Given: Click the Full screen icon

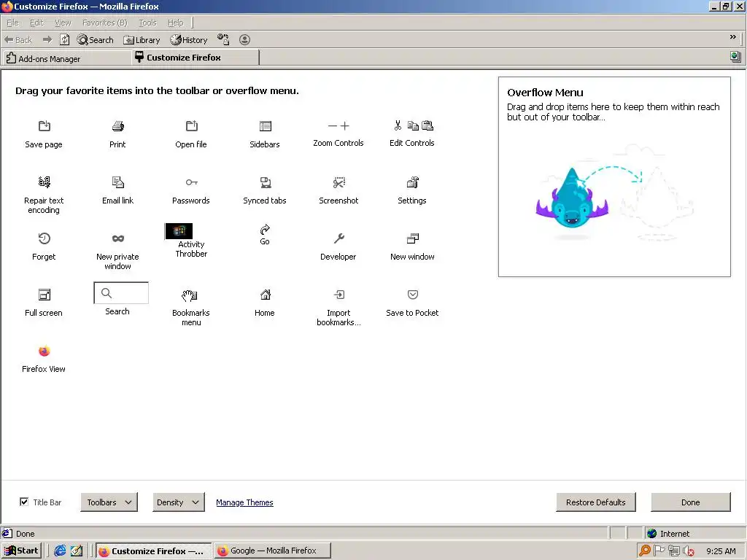Looking at the screenshot, I should point(44,295).
